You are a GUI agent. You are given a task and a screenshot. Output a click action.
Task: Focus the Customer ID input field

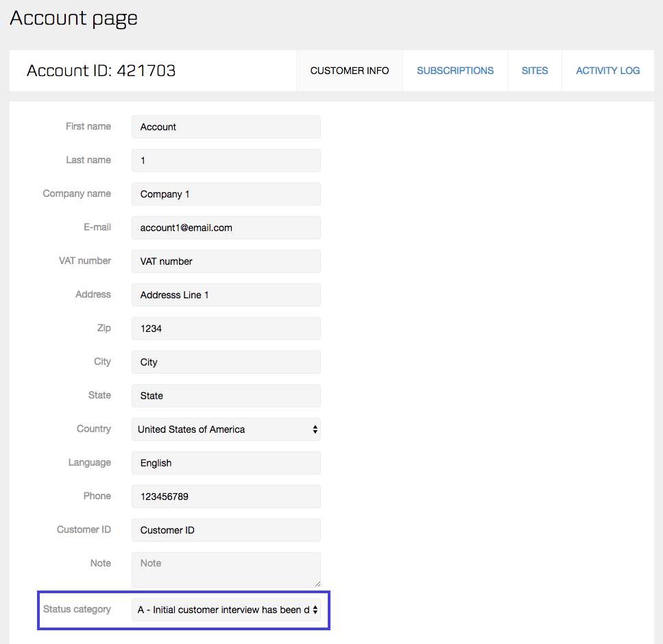tap(226, 530)
